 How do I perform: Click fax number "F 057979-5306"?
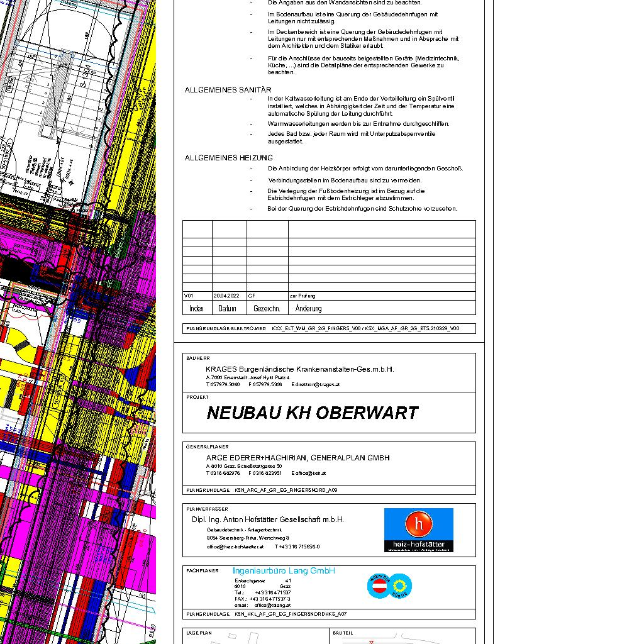[265, 385]
